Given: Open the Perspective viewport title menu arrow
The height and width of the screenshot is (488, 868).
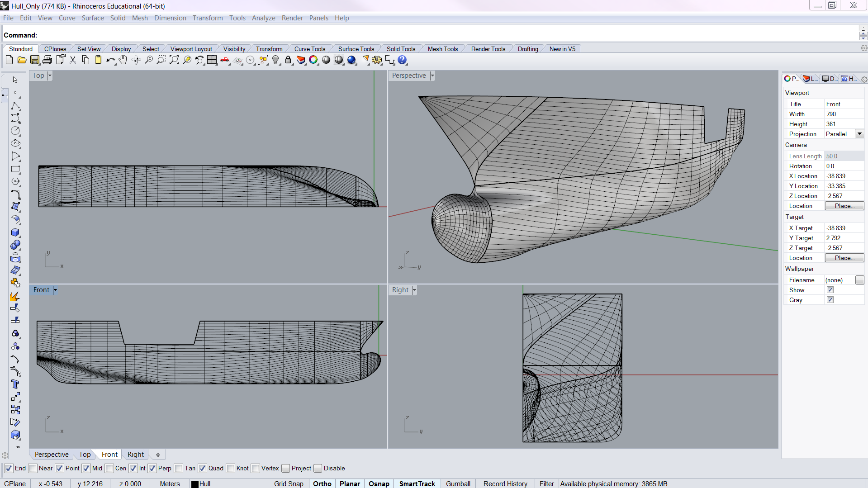Looking at the screenshot, I should pyautogui.click(x=432, y=76).
